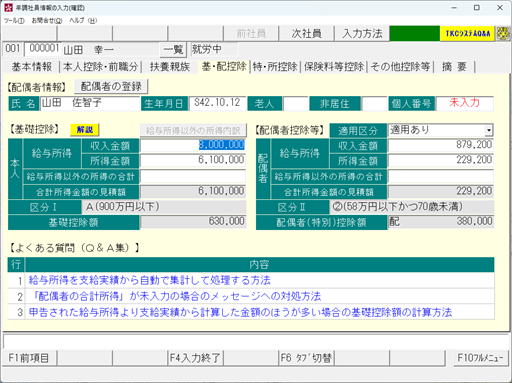Click the message input bar above function keys
The height and width of the screenshot is (383, 512).
coord(256,342)
